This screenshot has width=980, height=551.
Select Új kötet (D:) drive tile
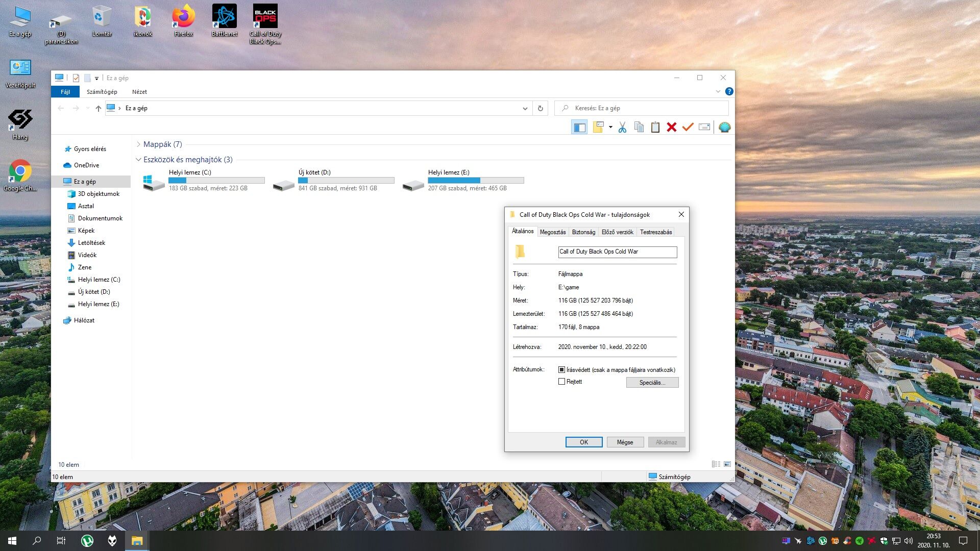(x=334, y=181)
